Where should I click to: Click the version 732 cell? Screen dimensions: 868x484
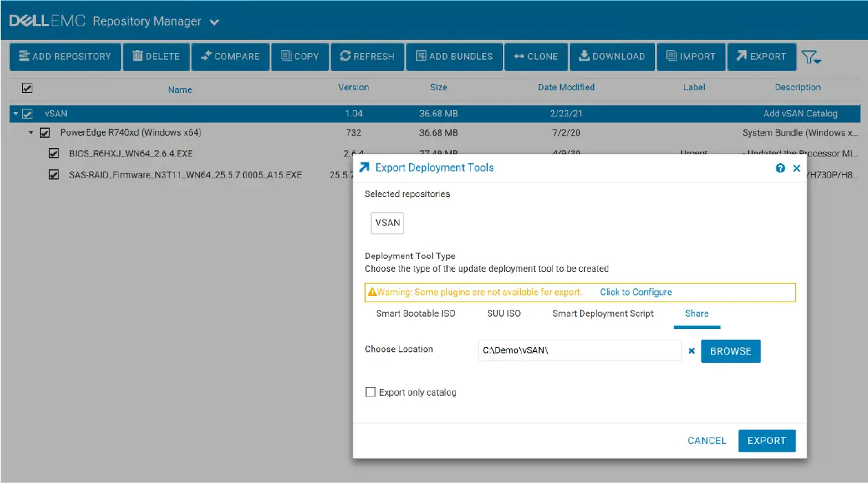pos(353,132)
